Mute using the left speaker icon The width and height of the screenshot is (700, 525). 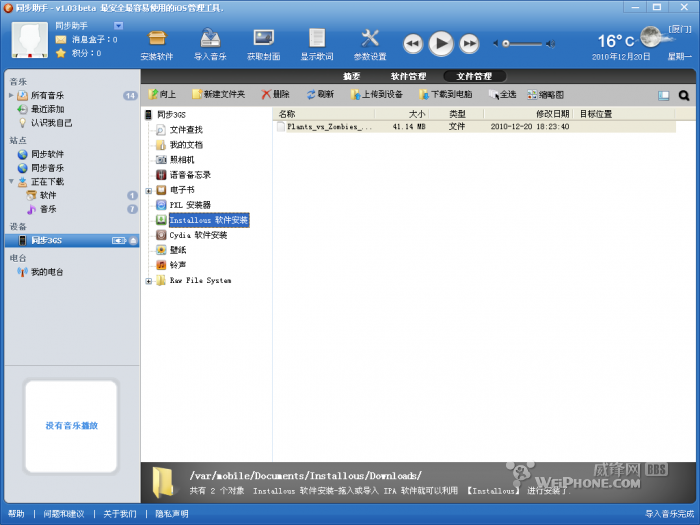pos(496,44)
